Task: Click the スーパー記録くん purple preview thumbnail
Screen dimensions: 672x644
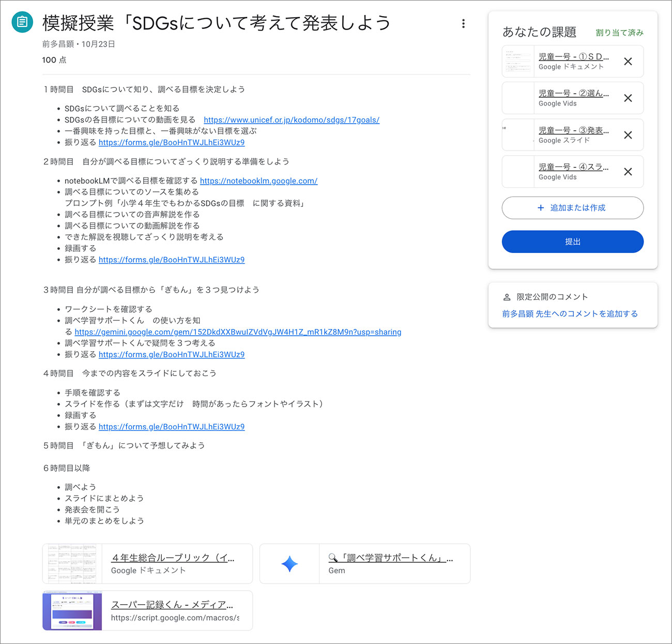Action: point(72,610)
